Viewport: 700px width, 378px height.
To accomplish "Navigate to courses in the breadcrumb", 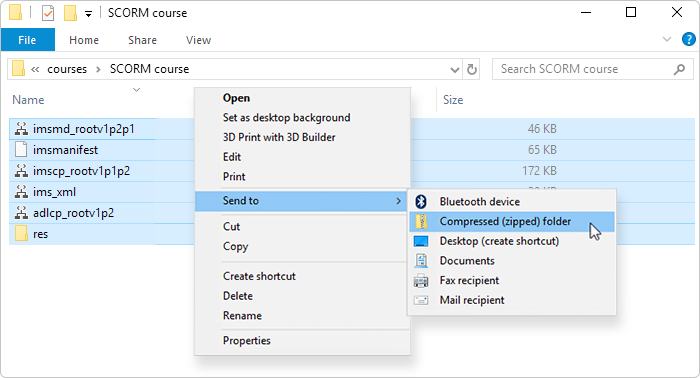I will click(x=67, y=69).
